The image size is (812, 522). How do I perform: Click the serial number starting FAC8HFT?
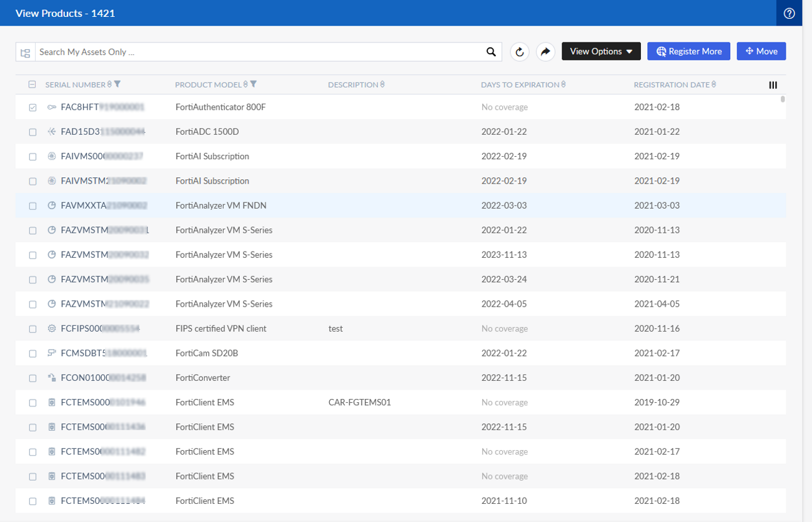[x=102, y=107]
